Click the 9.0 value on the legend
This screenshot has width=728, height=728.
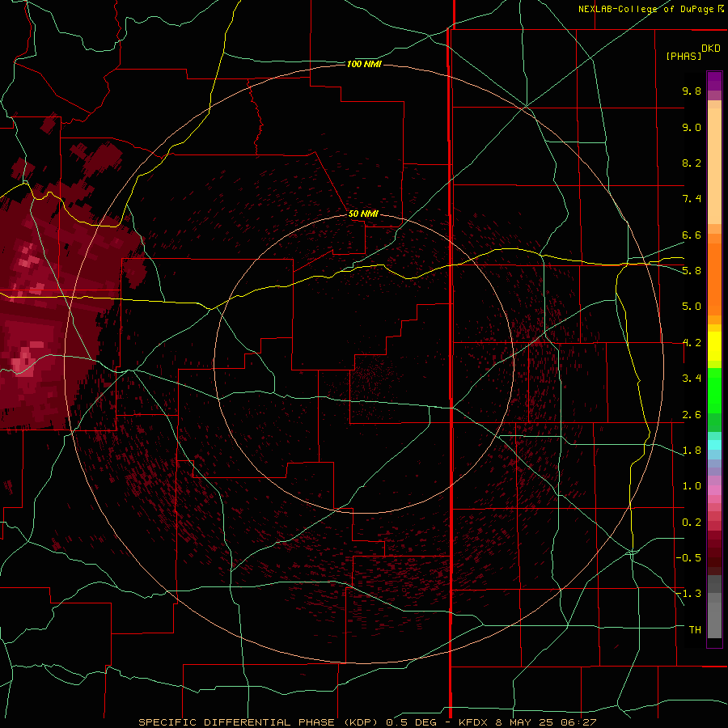pyautogui.click(x=692, y=127)
